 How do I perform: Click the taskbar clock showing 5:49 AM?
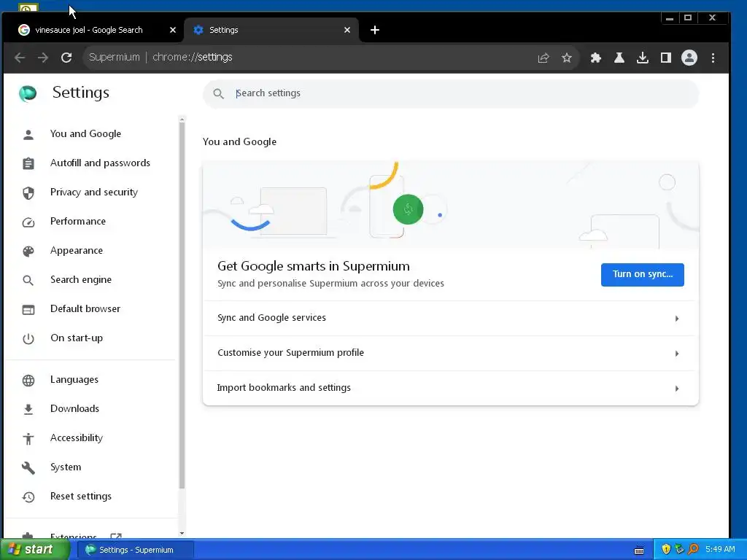point(720,550)
